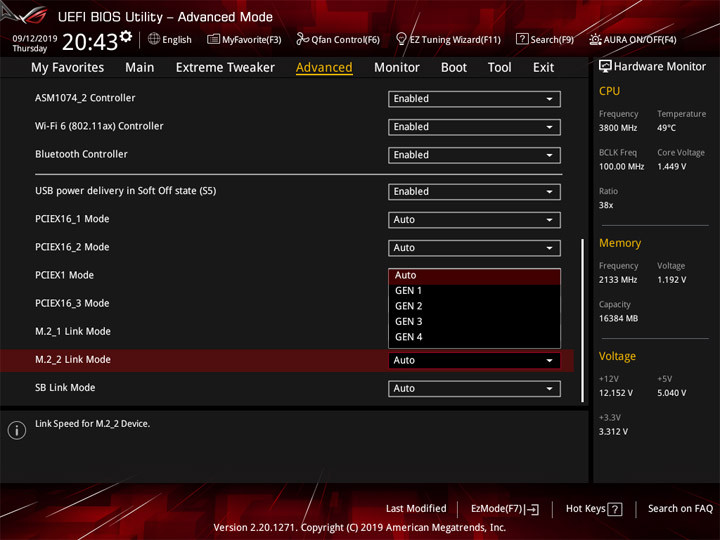Select the M.2_2 Link Mode row label
Viewport: 720px width, 540px height.
73,360
